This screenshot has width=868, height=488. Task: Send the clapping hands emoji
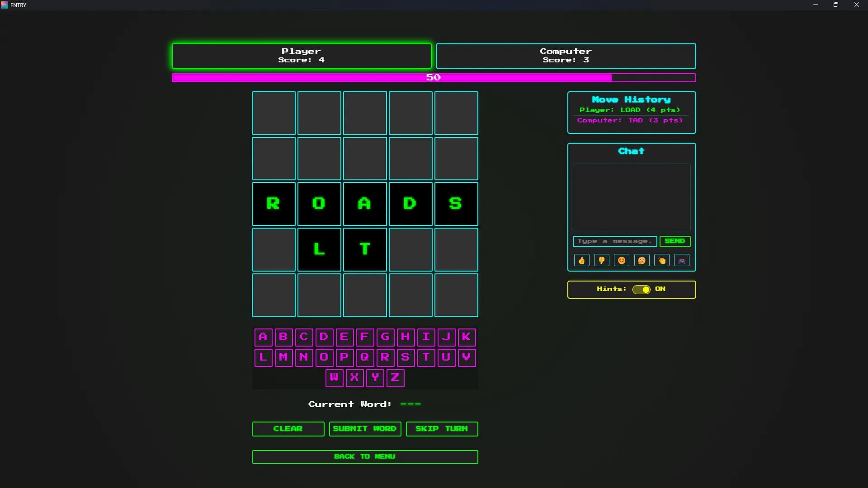[662, 260]
